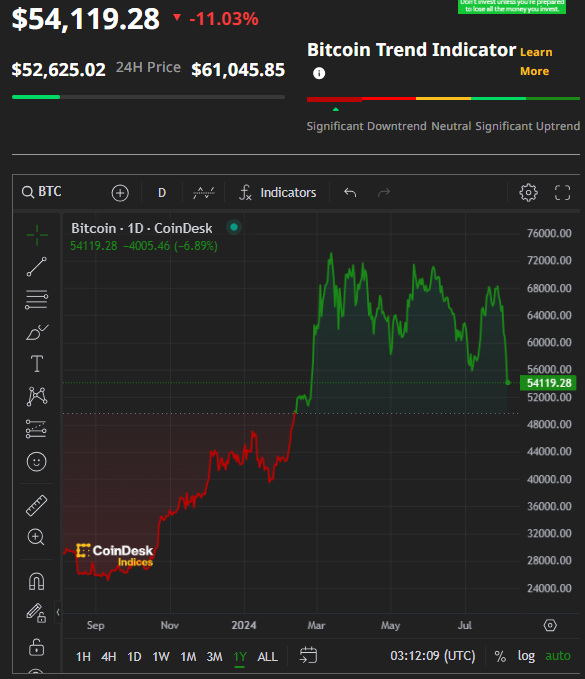The image size is (585, 679).
Task: Switch to 3M time range
Action: 214,656
